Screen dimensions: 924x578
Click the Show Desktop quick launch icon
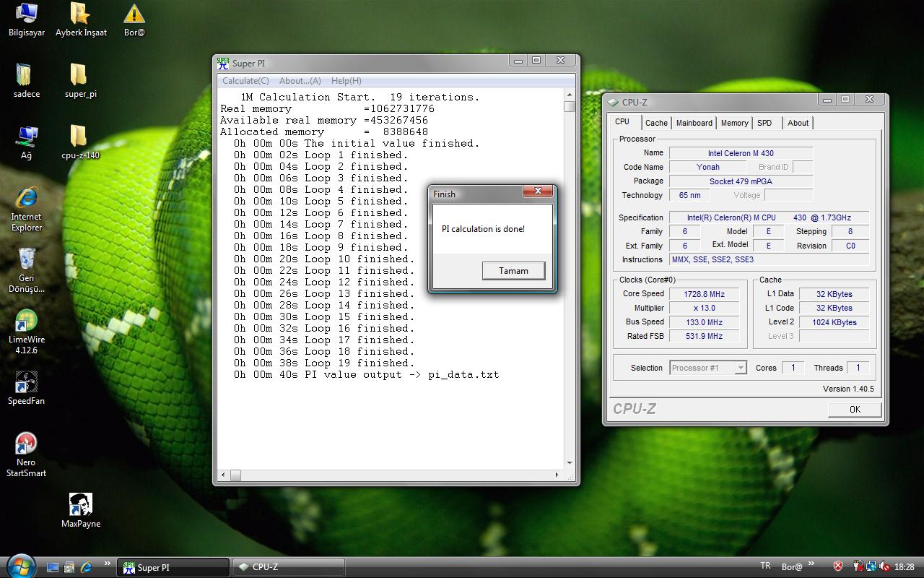click(53, 567)
